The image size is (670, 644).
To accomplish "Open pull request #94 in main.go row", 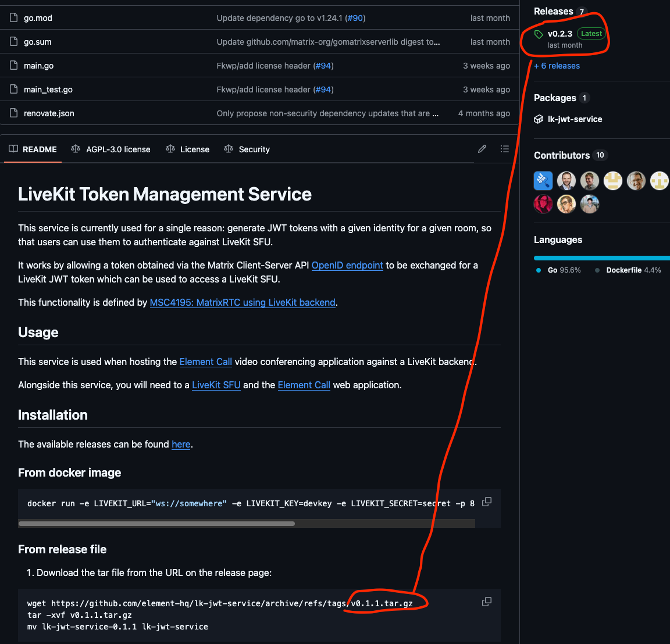I will (323, 66).
